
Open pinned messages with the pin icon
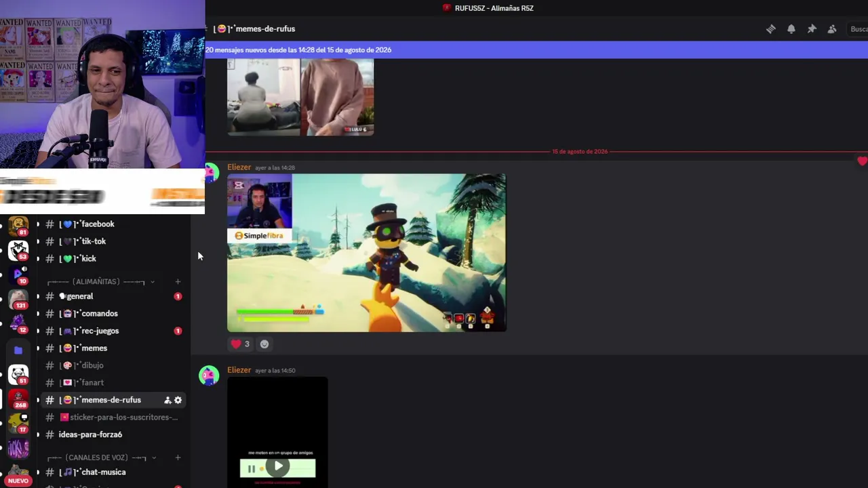point(812,29)
